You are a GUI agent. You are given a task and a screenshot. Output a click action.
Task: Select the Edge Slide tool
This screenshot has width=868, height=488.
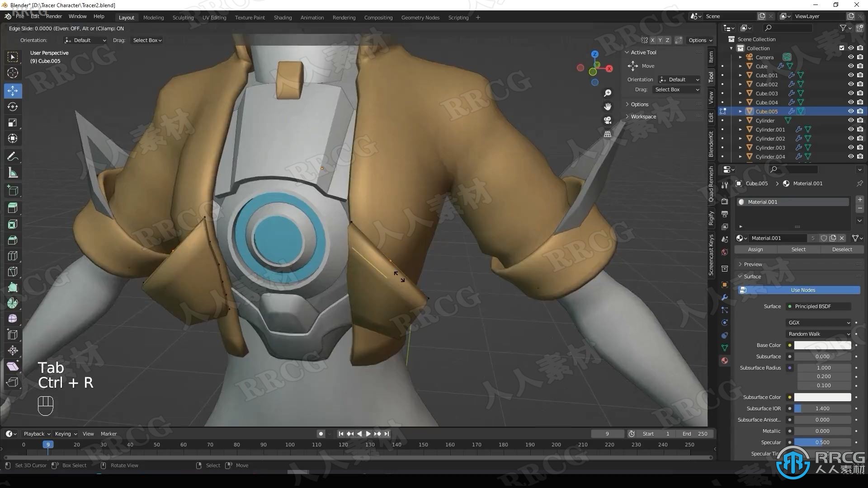(x=13, y=335)
